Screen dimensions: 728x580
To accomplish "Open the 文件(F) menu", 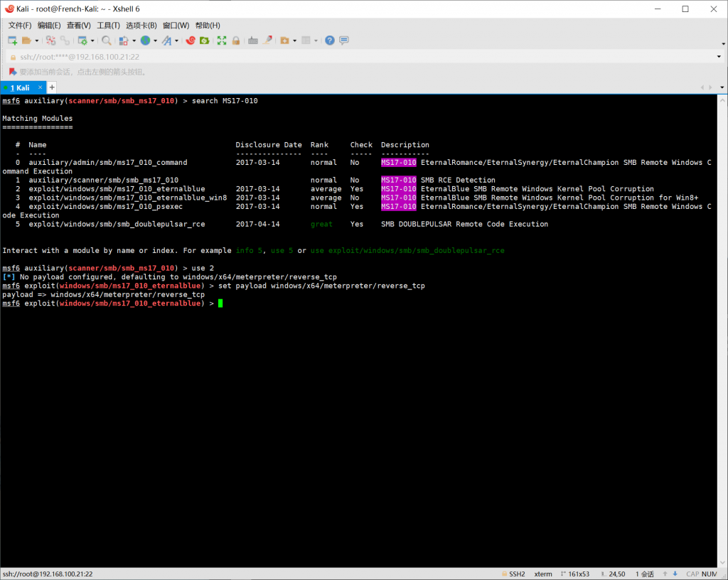I will point(19,26).
